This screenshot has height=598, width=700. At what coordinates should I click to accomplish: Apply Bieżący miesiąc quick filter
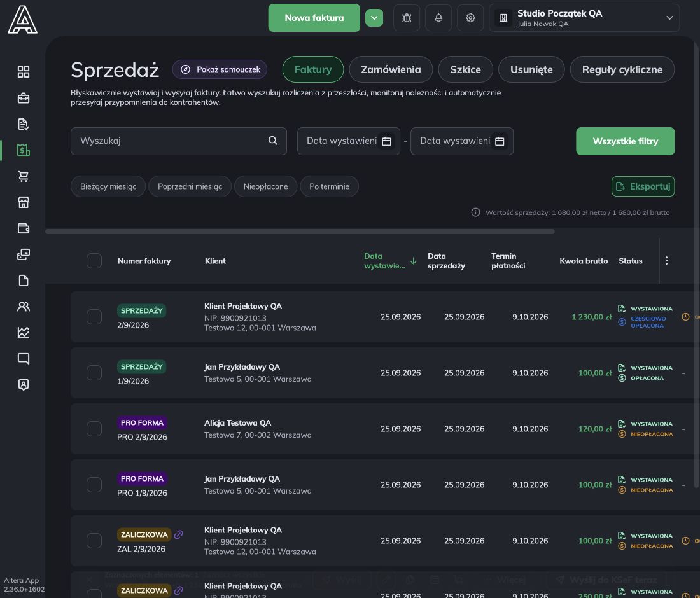pos(108,186)
